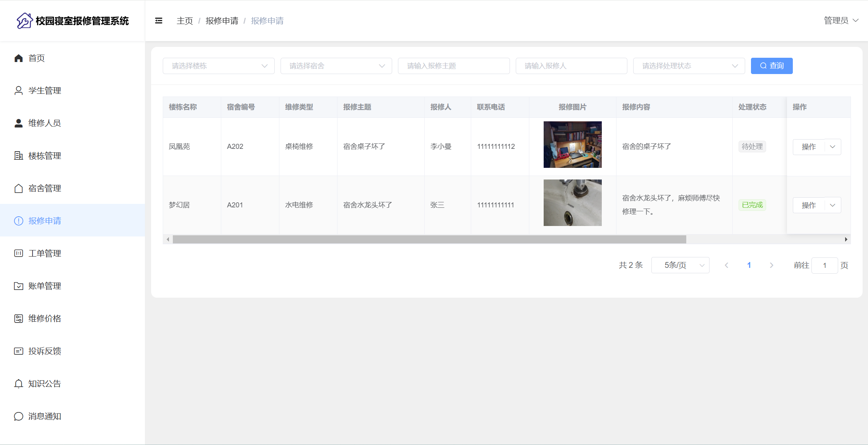Open the 5条/页 page size selector
The image size is (868, 445).
[680, 265]
